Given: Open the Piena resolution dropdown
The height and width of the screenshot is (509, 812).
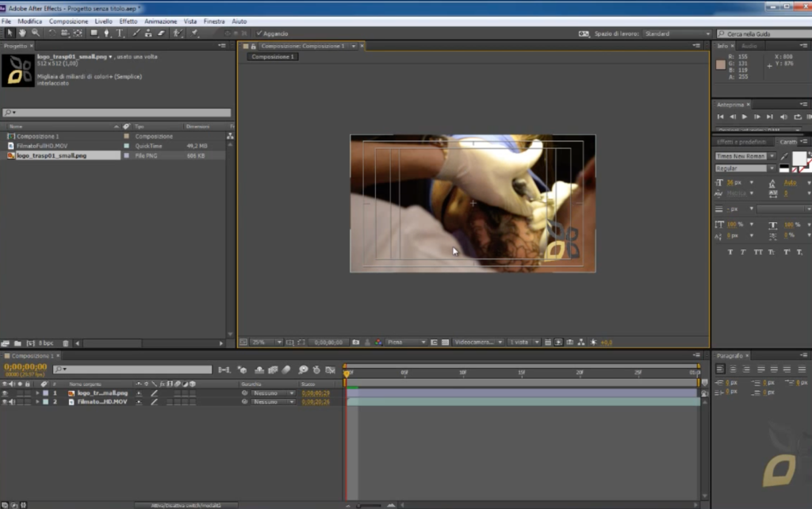Looking at the screenshot, I should click(406, 343).
